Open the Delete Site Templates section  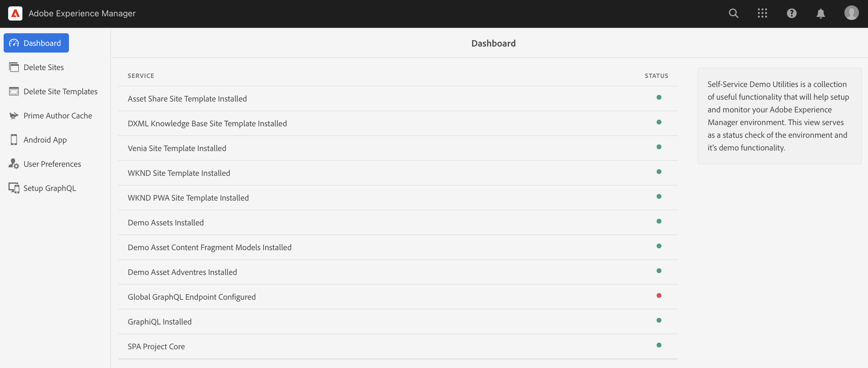tap(60, 92)
